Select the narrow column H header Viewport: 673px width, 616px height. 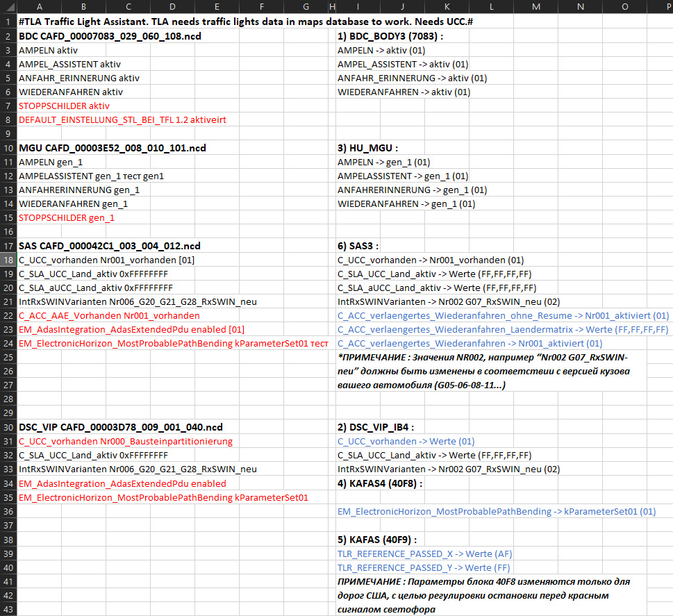click(x=332, y=6)
